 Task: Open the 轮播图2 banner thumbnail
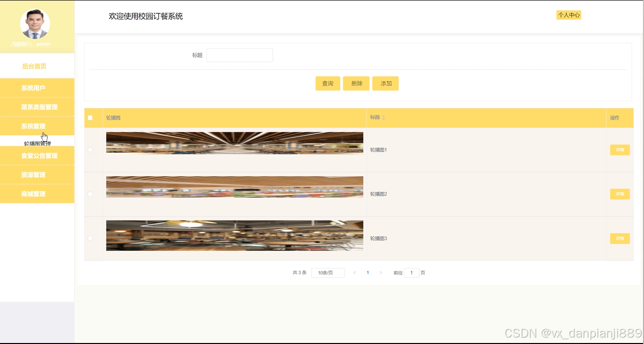235,187
